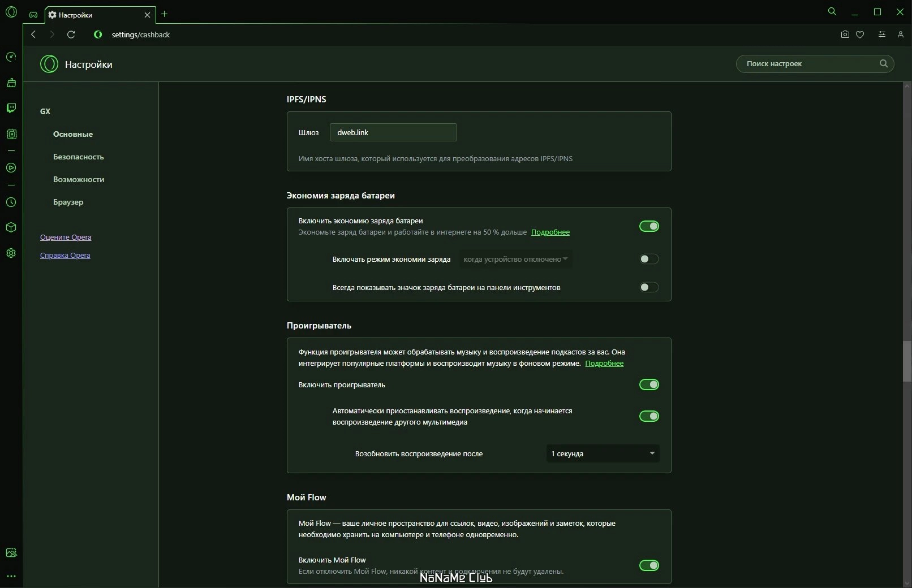Viewport: 912px width, 588px height.
Task: Click the Экономия заряда батареи heading
Action: 341,195
